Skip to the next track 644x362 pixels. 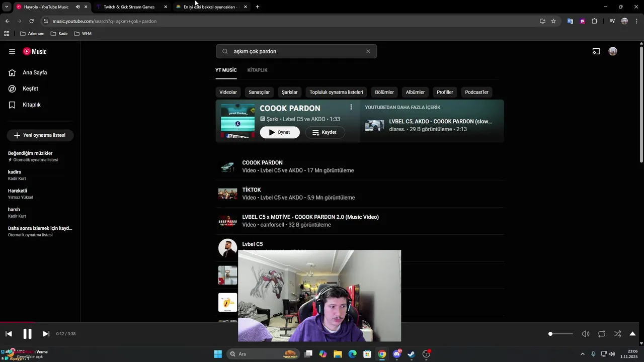tap(46, 334)
